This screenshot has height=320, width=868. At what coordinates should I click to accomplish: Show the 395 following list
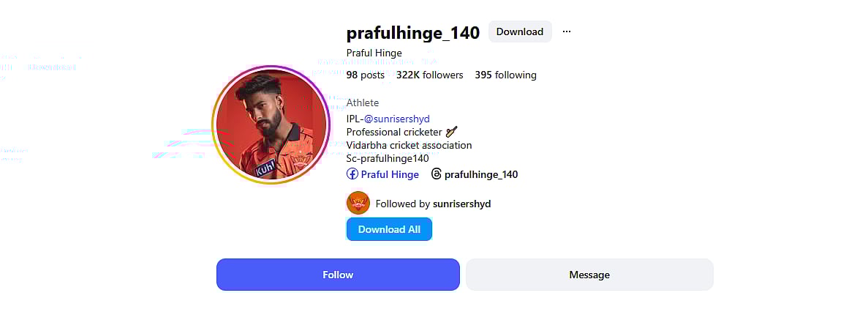click(505, 75)
